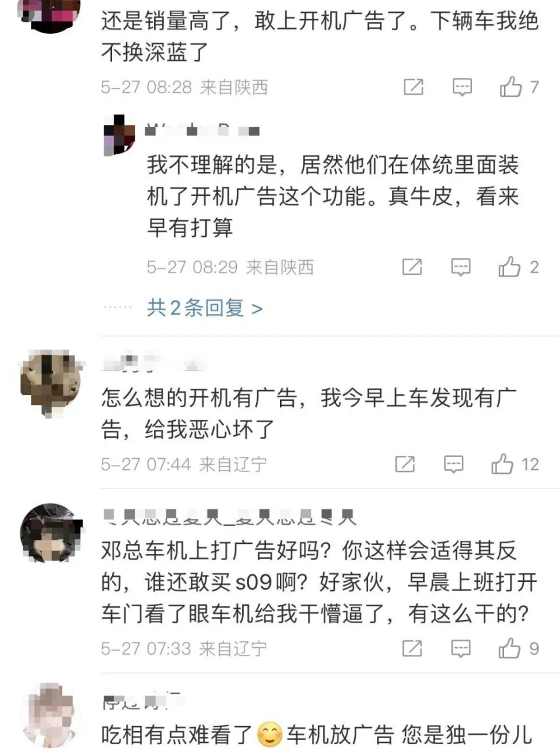Tap the thumbs-up icon showing 9 likes
Image resolution: width=560 pixels, height=754 pixels.
coord(509,648)
